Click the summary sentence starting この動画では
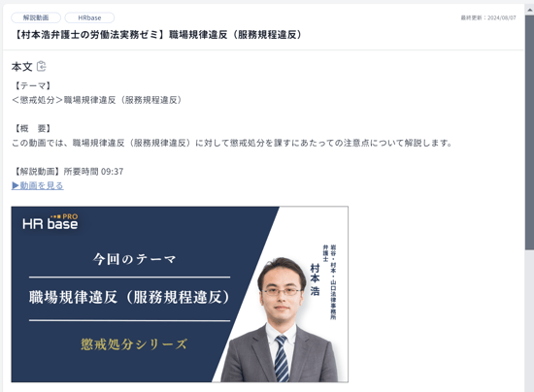Screen dimensions: 534x392 click(x=232, y=143)
